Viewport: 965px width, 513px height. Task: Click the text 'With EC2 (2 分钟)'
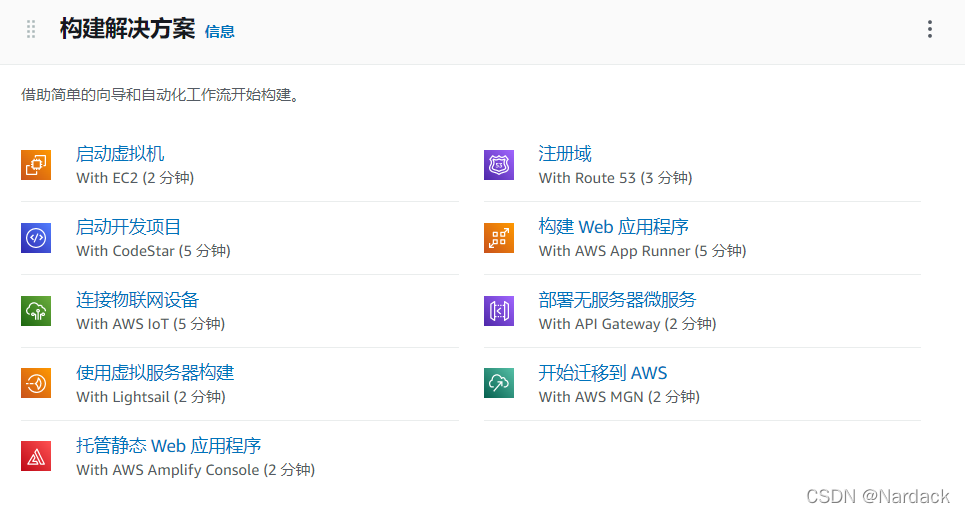coord(135,178)
